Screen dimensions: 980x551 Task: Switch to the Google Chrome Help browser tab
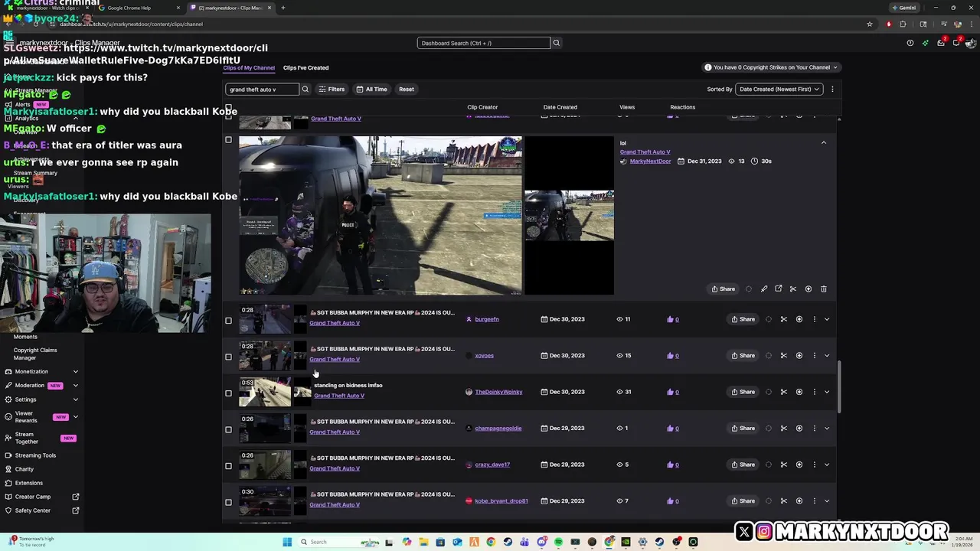click(138, 8)
